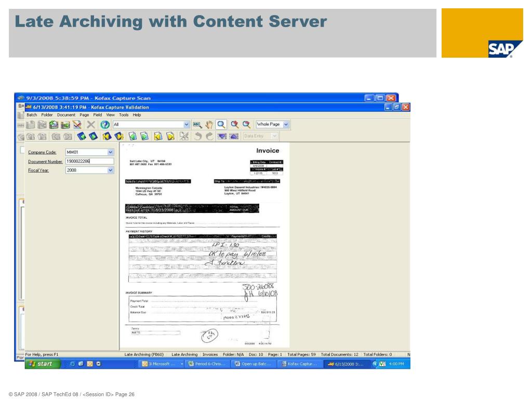Switch to 'Period 6-Chris...' taskbar button
This screenshot has width=532, height=399.
click(207, 364)
